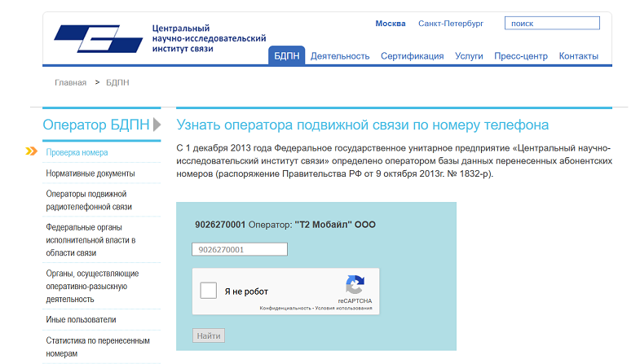Open the Услуги menu item
640x364 pixels.
pos(469,56)
